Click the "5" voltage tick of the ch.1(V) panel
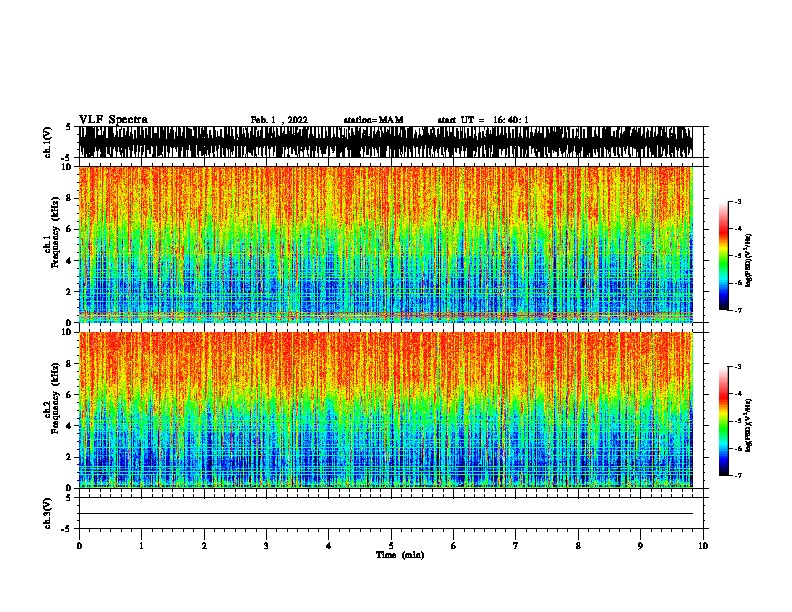The height and width of the screenshot is (612, 792). 69,127
